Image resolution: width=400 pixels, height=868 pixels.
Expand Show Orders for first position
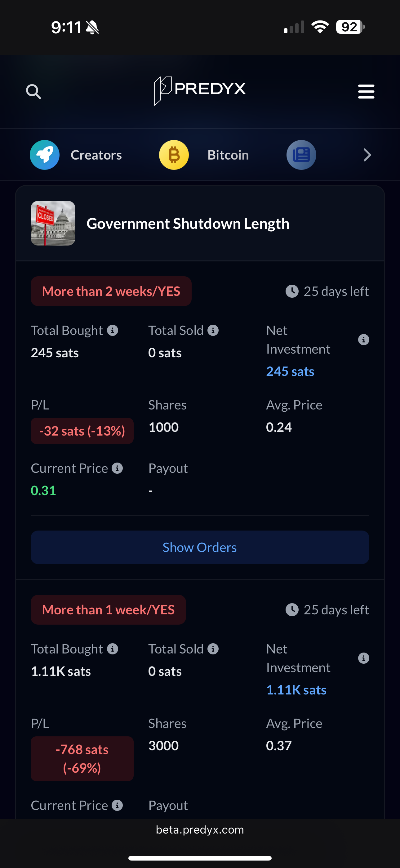pyautogui.click(x=200, y=547)
